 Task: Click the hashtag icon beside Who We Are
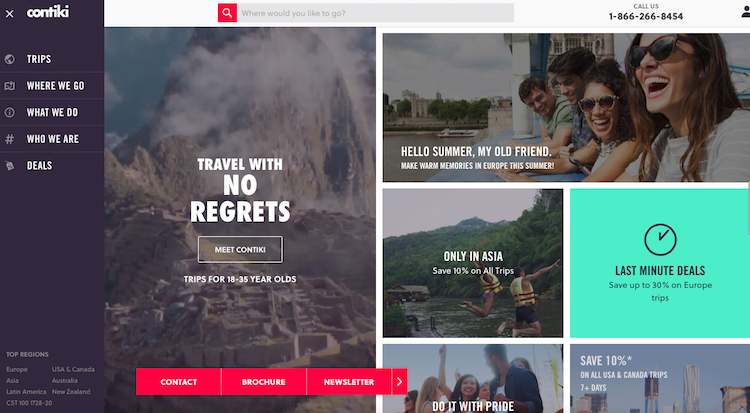tap(10, 139)
